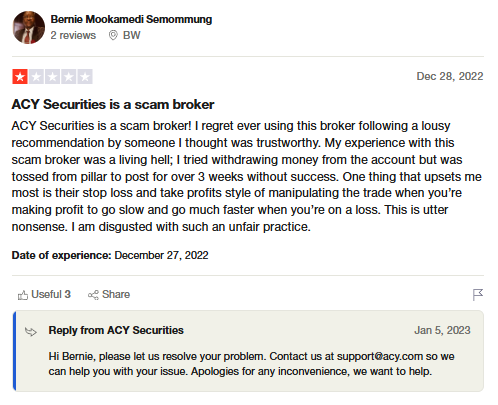Viewport: 498px width, 405px height.
Task: Open Bernie's profile picture
Action: click(x=29, y=27)
